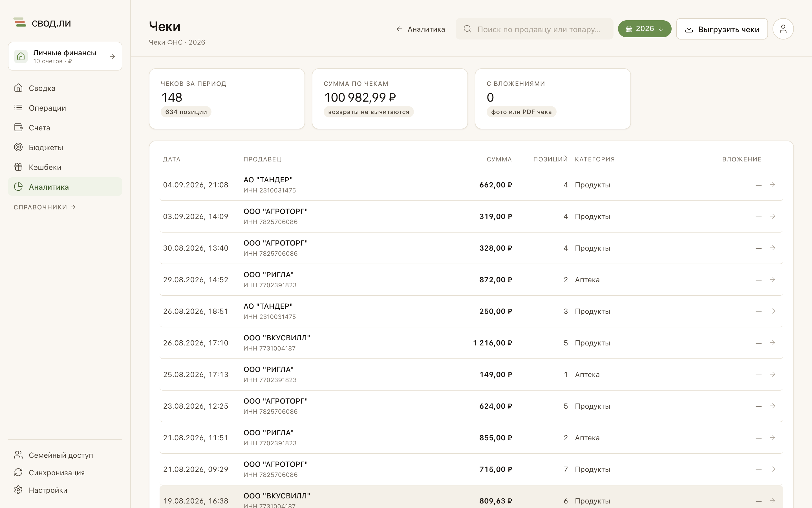Image resolution: width=812 pixels, height=508 pixels.
Task: Expand the СПРАВОЧНИКИ section
Action: pos(45,207)
